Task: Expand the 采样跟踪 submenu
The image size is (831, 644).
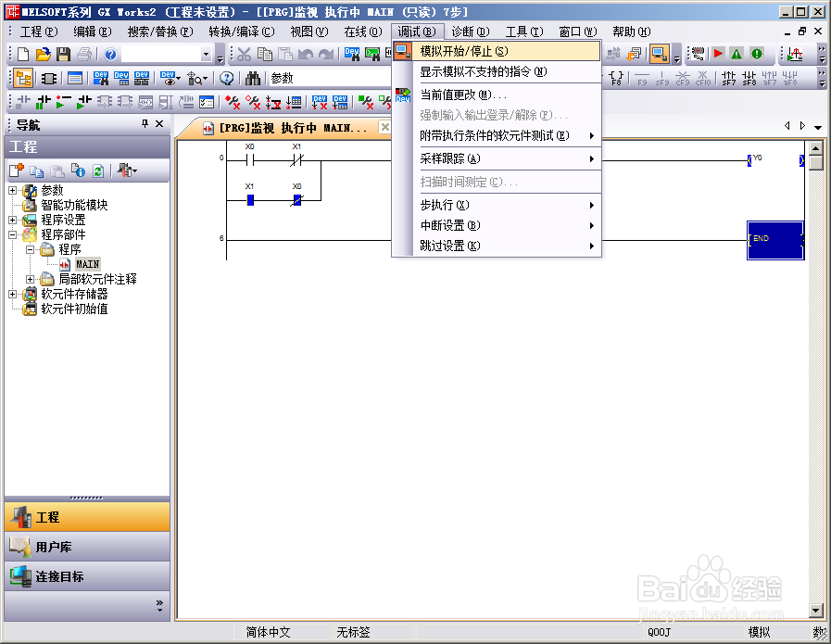Action: tap(497, 158)
